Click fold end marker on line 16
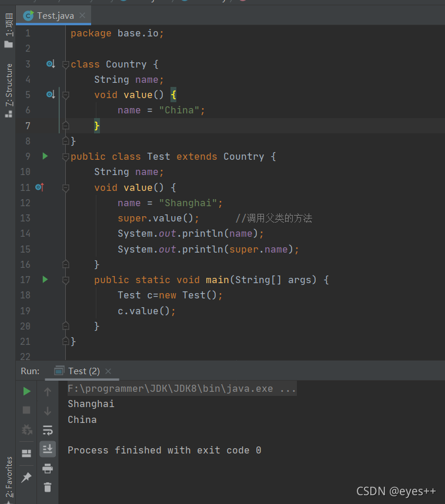Viewport: 445px width, 504px height. 66,264
